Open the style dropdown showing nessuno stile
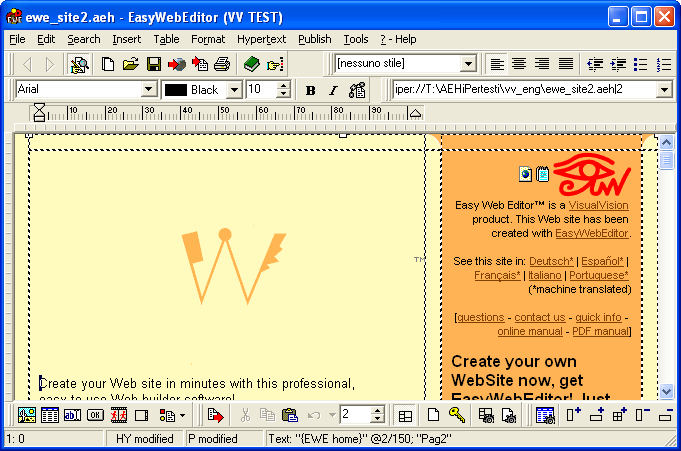681x451 pixels. (468, 64)
